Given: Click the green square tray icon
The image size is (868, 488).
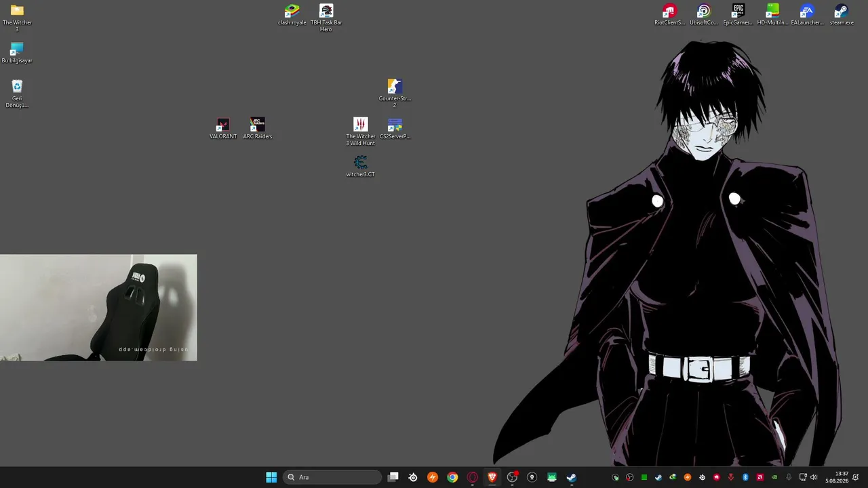Looking at the screenshot, I should 644,477.
